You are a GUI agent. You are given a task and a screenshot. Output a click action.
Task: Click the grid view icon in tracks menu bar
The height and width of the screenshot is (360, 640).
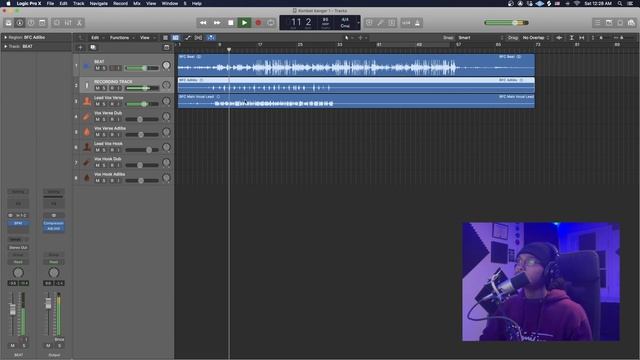[x=176, y=38]
